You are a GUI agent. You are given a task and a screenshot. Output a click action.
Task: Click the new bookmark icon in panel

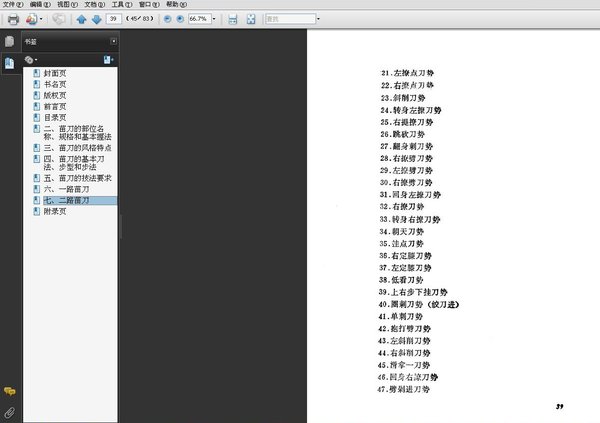(108, 60)
